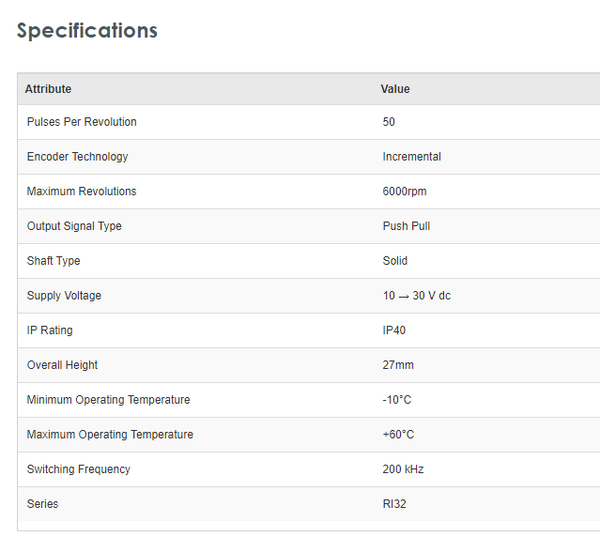Select the Pulses Per Revolution attribute
600x537 pixels.
coord(82,122)
